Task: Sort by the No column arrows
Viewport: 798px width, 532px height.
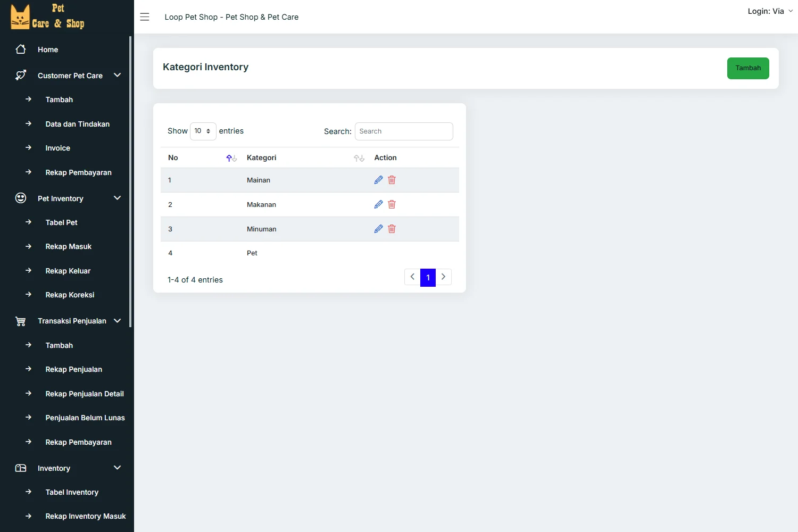Action: (231, 158)
